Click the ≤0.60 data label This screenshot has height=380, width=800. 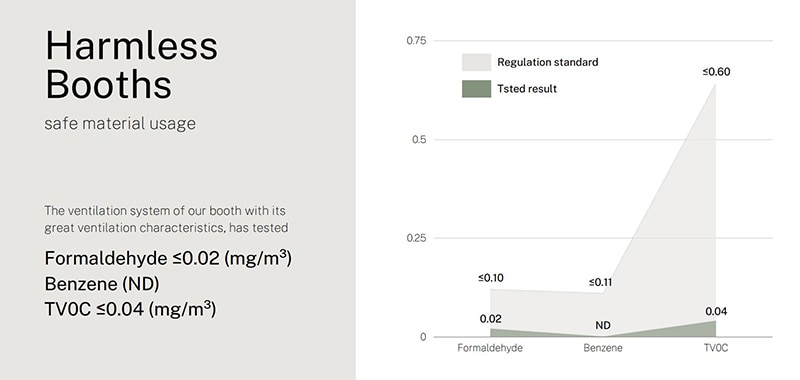(716, 72)
